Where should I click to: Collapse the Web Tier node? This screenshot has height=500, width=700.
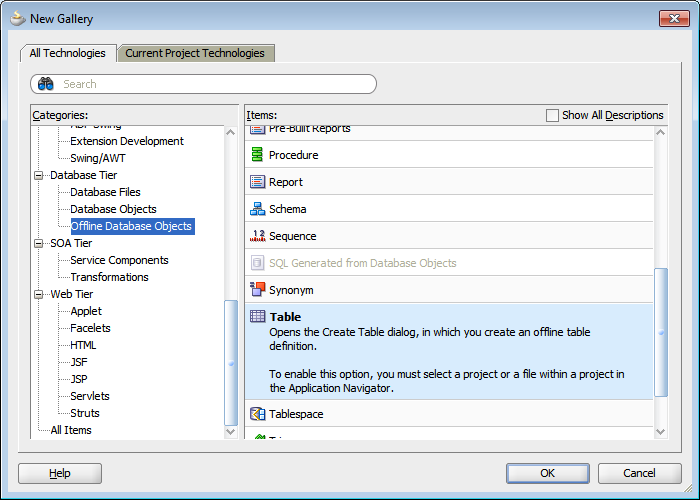point(38,294)
